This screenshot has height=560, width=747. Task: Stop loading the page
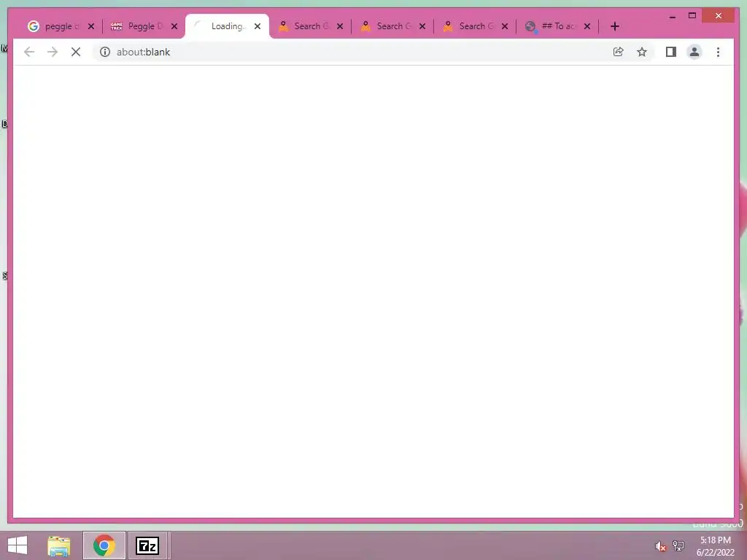76,52
